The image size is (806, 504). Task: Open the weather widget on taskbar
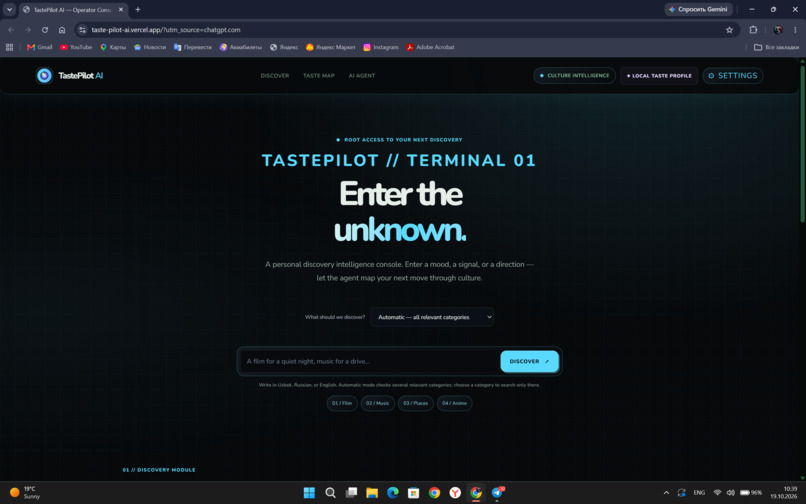(26, 493)
